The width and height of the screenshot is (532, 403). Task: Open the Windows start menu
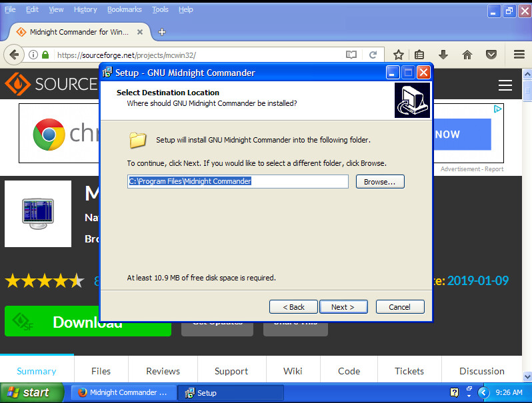pos(31,392)
